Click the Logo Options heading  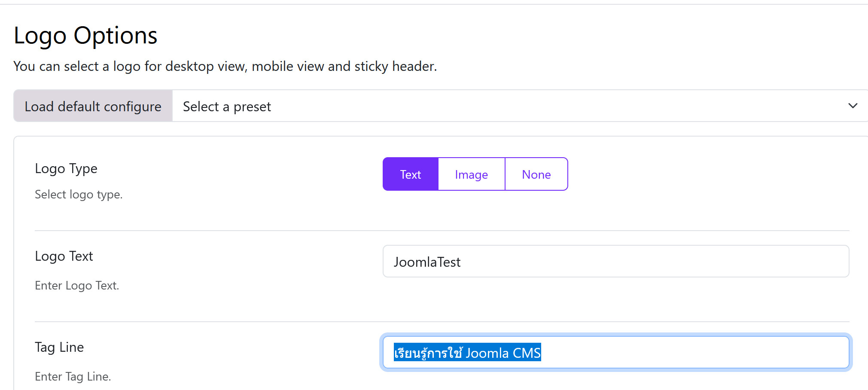85,35
